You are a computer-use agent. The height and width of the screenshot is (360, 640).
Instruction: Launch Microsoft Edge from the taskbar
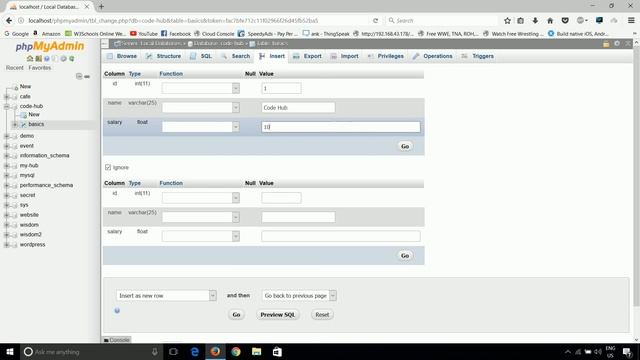coord(195,351)
